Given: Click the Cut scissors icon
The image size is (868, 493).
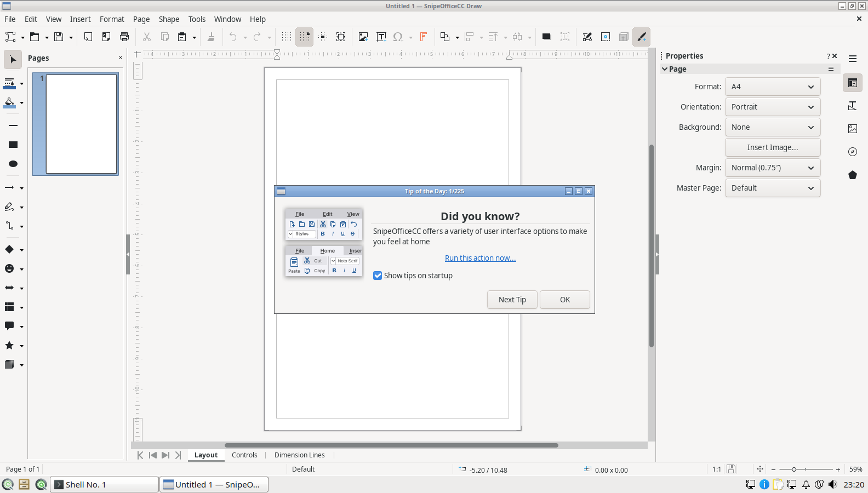Looking at the screenshot, I should click(146, 37).
